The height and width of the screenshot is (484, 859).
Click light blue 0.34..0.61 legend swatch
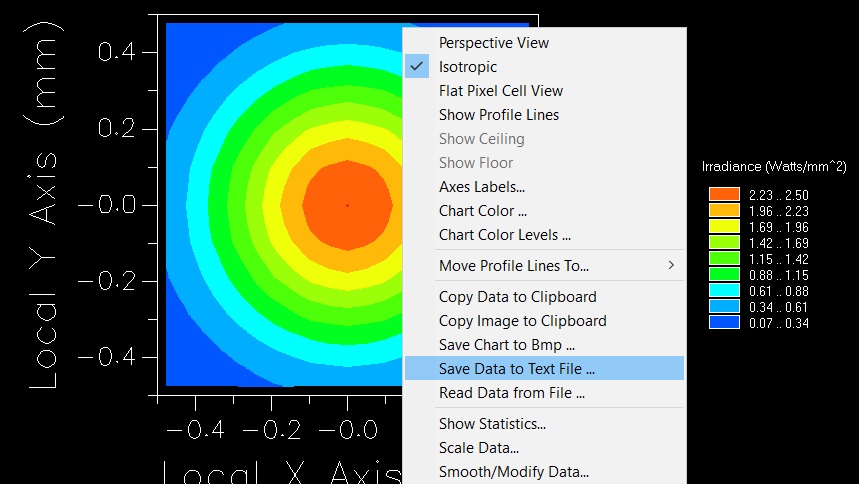pos(724,306)
